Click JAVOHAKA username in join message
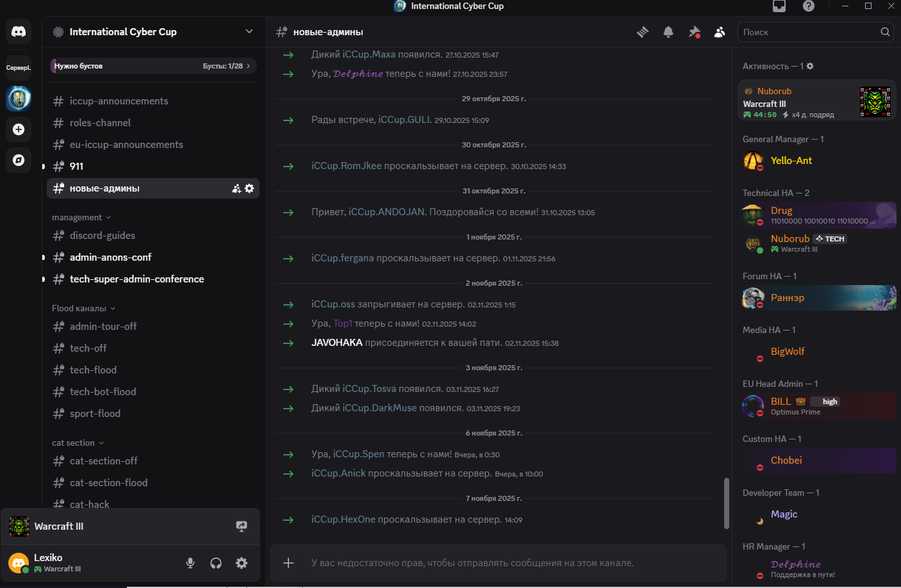The height and width of the screenshot is (588, 901). click(x=337, y=343)
